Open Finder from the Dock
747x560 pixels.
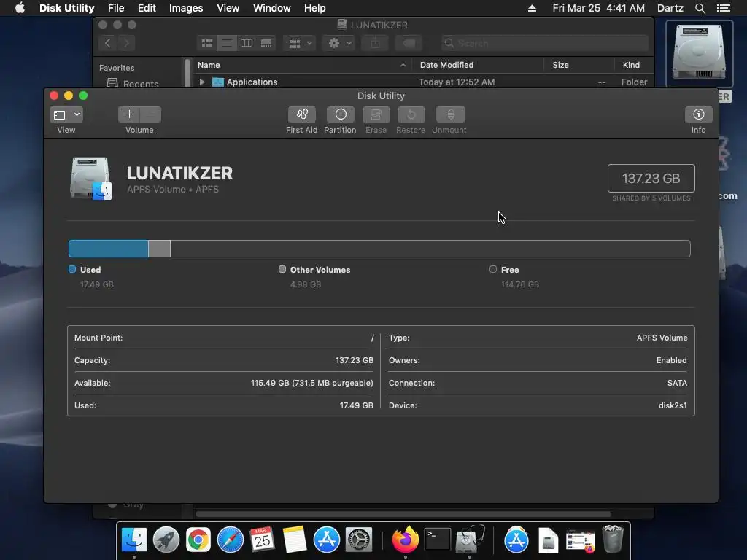(x=134, y=540)
